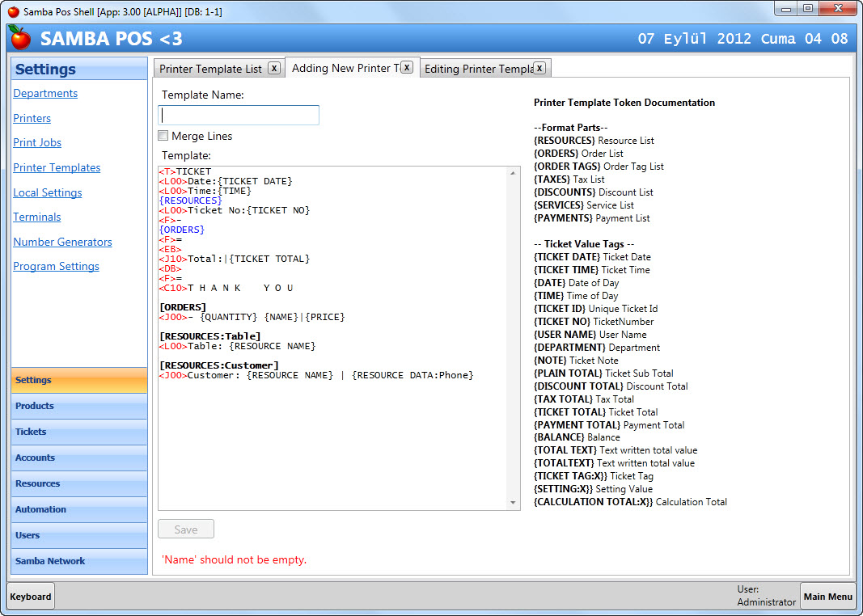
Task: Minimize the Samba Pos Shell window
Action: (786, 8)
